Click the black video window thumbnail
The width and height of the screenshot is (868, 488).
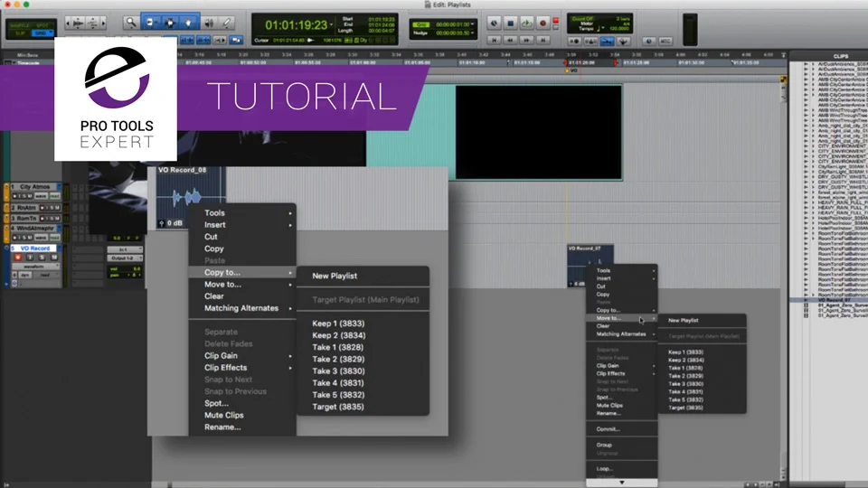click(539, 132)
